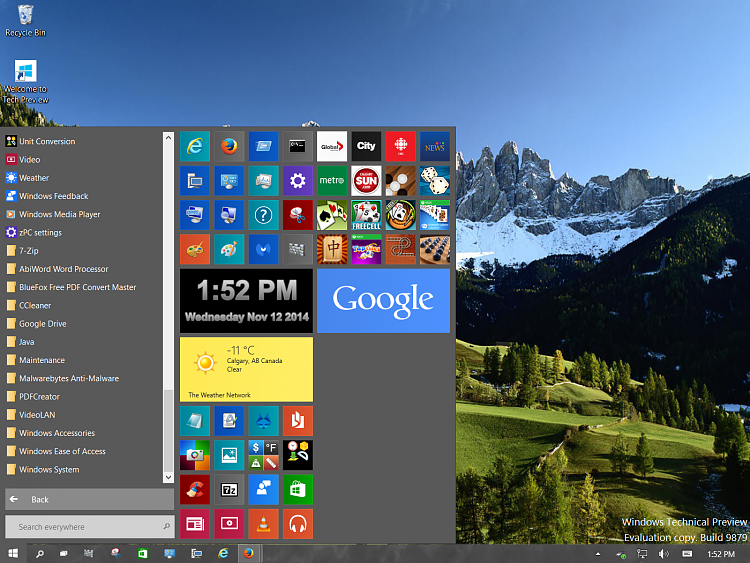750x563 pixels.
Task: Open the purple gear settings tile
Action: click(x=298, y=181)
